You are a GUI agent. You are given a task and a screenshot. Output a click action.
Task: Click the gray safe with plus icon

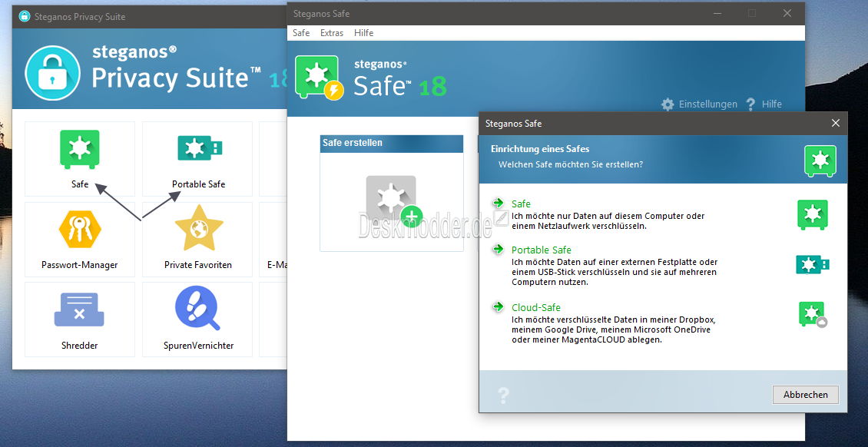coord(393,200)
